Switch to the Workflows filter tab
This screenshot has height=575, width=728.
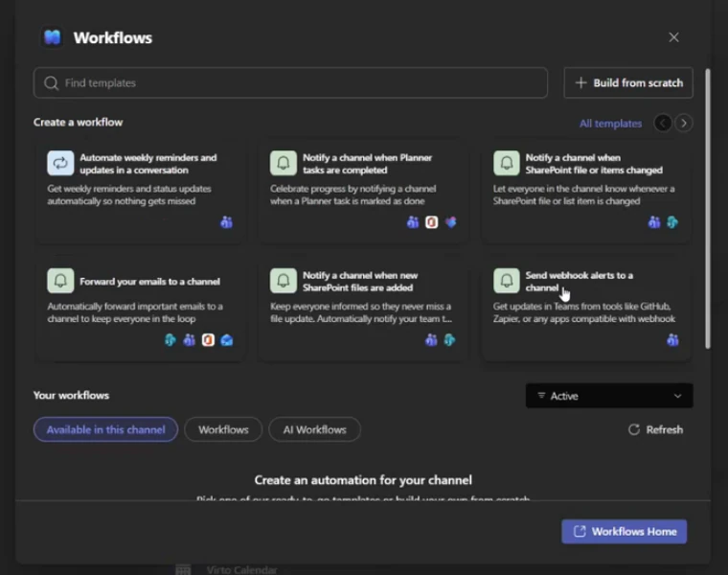[223, 429]
